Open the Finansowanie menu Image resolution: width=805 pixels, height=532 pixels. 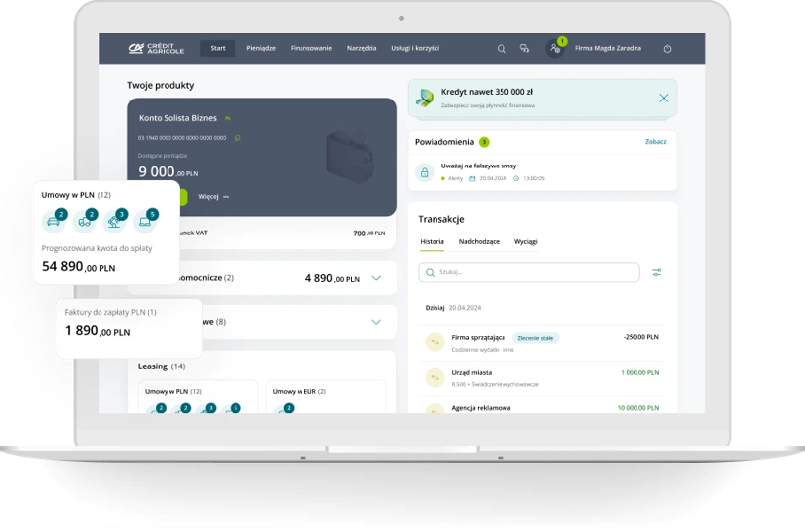point(311,48)
